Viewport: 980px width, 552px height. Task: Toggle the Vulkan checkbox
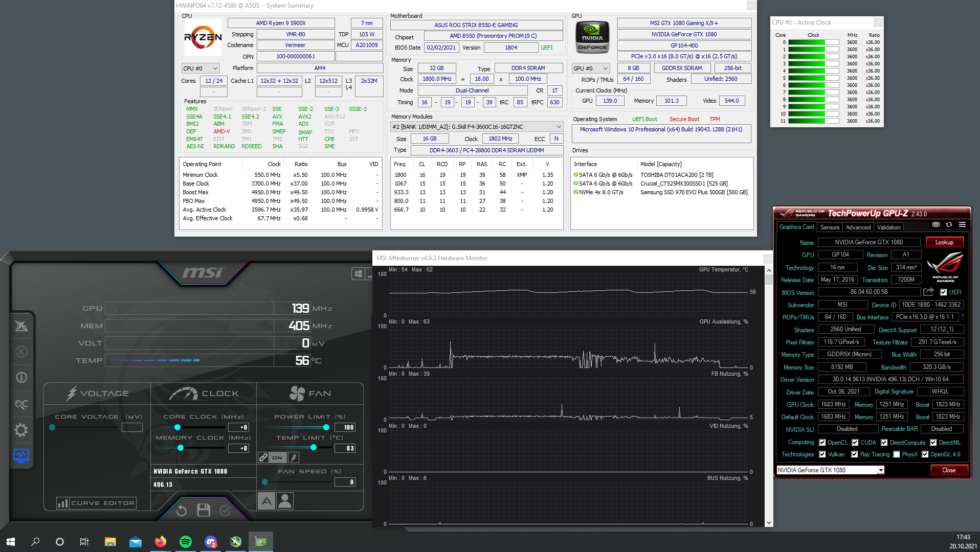coord(822,454)
